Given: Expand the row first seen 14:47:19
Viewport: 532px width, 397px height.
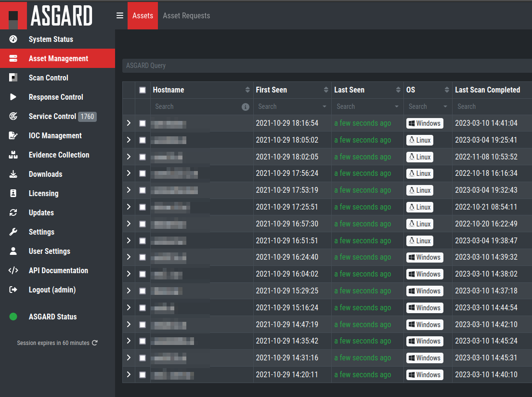Looking at the screenshot, I should click(129, 324).
